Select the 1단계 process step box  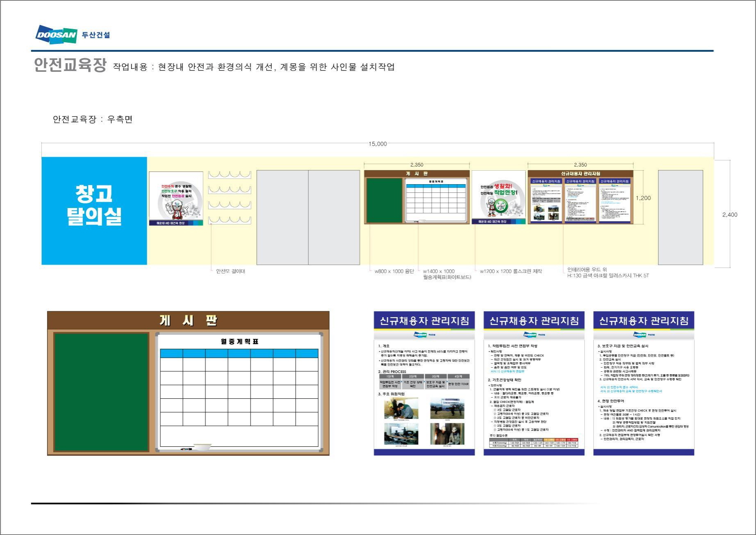pos(390,382)
